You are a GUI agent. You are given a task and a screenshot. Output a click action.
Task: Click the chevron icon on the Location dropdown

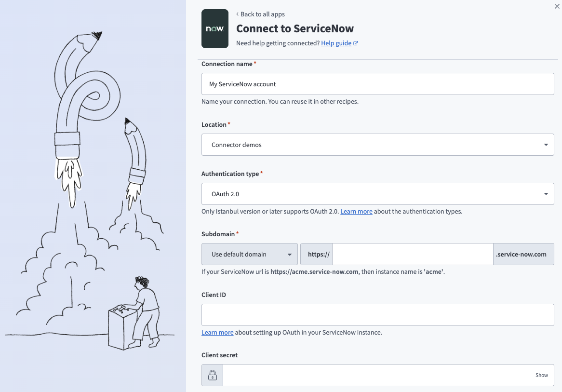tap(546, 144)
